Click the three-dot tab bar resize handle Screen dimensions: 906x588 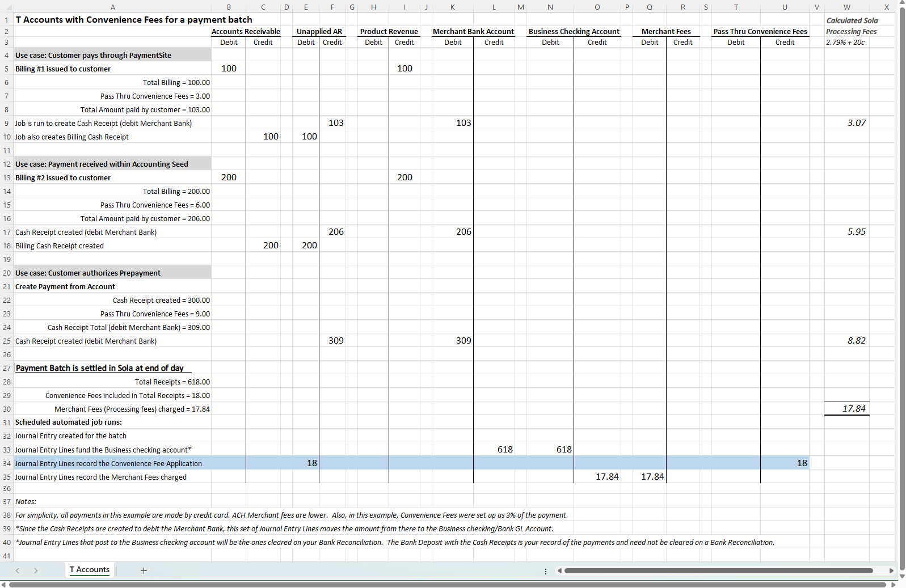(x=546, y=571)
